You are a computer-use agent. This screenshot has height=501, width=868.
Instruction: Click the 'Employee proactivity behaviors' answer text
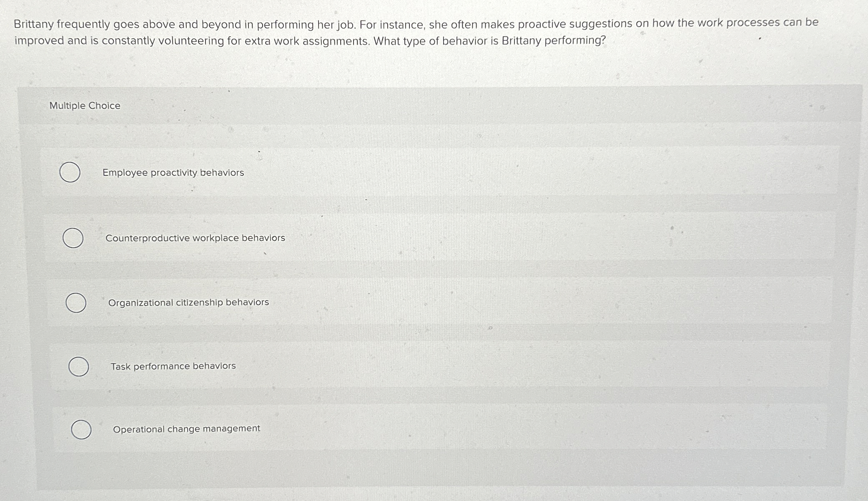[x=173, y=173]
